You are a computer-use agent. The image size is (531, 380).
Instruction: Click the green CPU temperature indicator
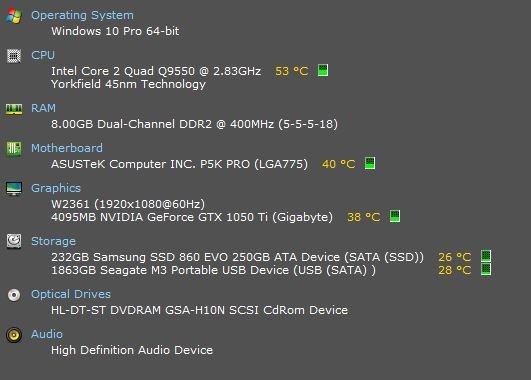point(323,70)
